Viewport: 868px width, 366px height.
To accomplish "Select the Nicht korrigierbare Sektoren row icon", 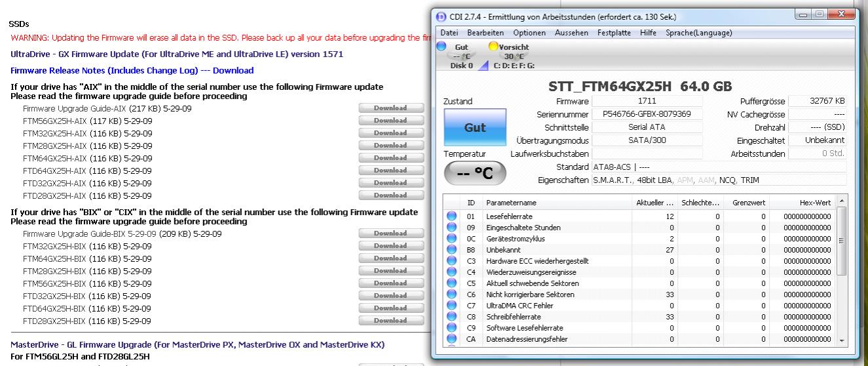I will click(x=451, y=294).
